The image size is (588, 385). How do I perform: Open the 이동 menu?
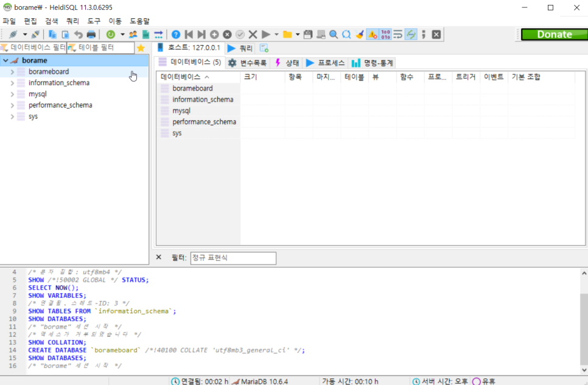click(115, 21)
